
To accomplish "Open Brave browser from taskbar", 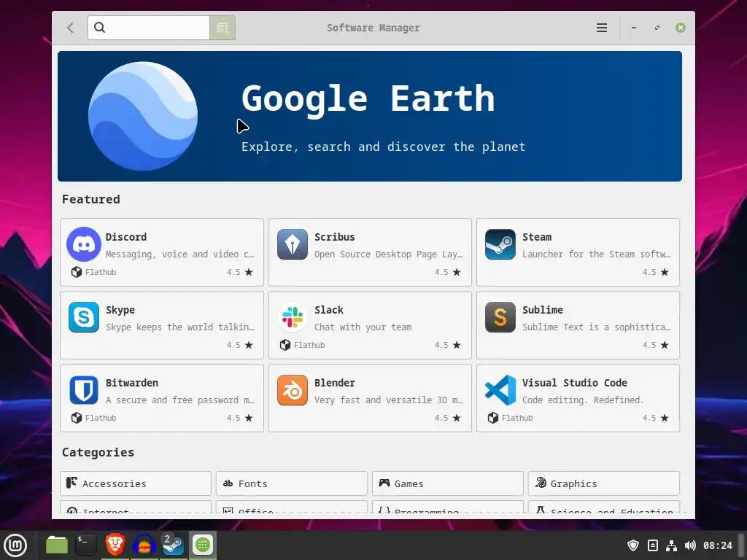I will click(x=115, y=545).
